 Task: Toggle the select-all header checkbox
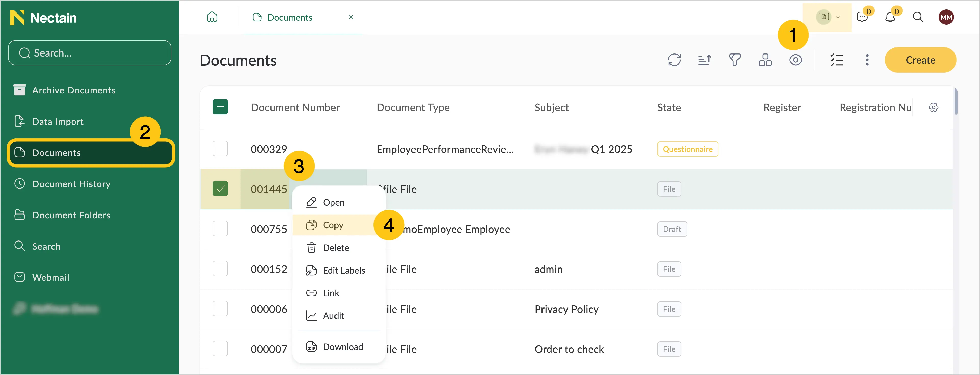pyautogui.click(x=220, y=107)
